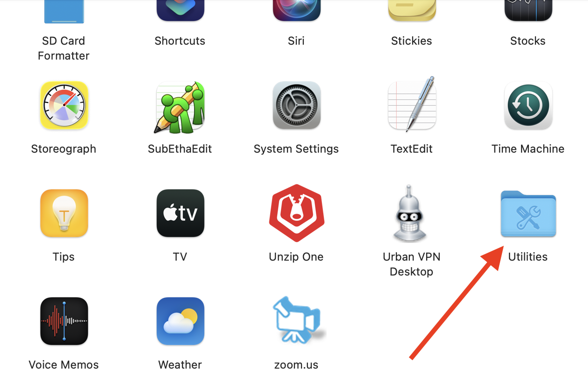
Task: Select the TextEdit app icon
Action: pyautogui.click(x=412, y=104)
